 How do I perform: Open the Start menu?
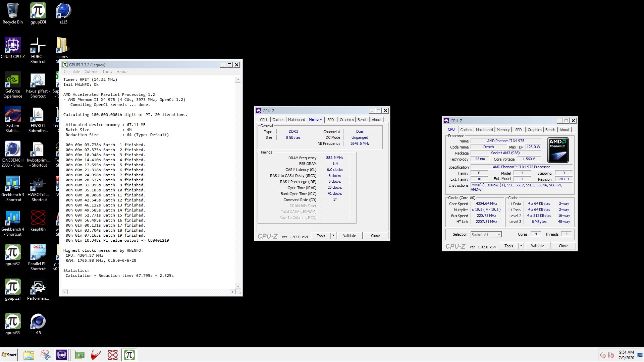coord(9,355)
